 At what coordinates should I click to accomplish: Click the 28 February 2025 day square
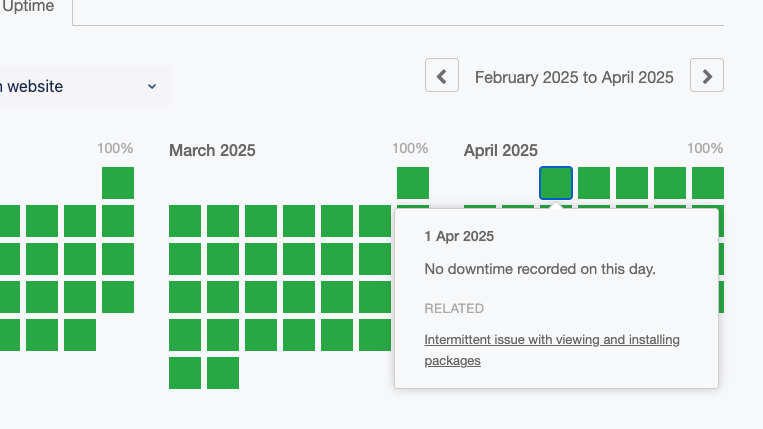pyautogui.click(x=80, y=335)
